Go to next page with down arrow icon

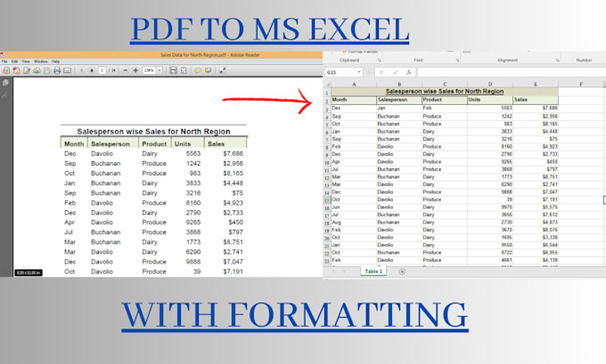coord(92,70)
